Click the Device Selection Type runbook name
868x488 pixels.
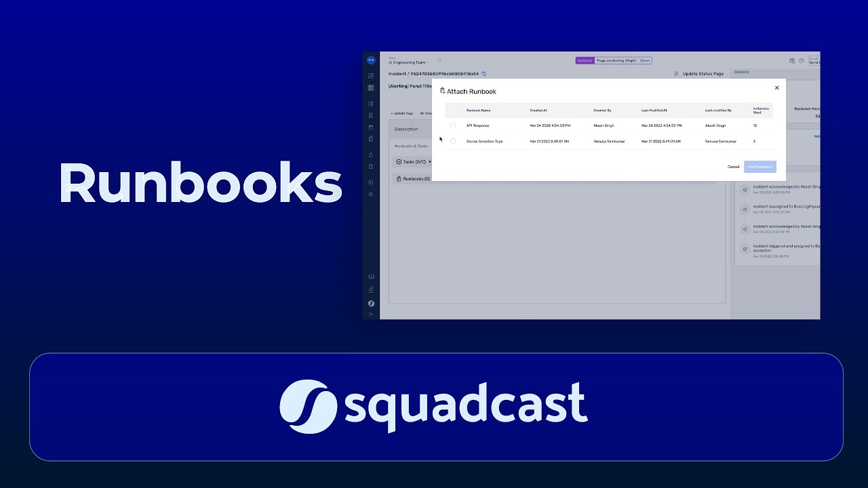pos(484,141)
